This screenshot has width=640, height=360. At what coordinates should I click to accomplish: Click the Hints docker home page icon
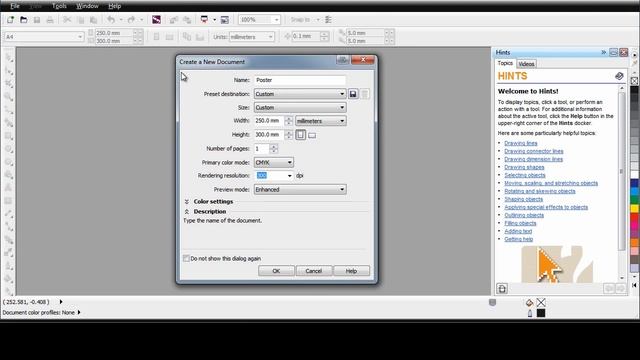[502, 289]
